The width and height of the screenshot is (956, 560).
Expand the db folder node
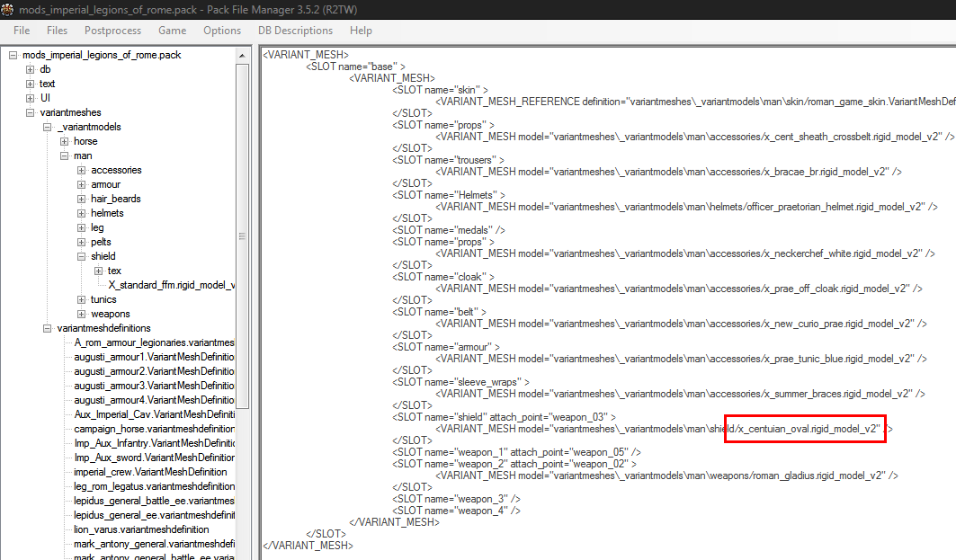click(x=30, y=69)
